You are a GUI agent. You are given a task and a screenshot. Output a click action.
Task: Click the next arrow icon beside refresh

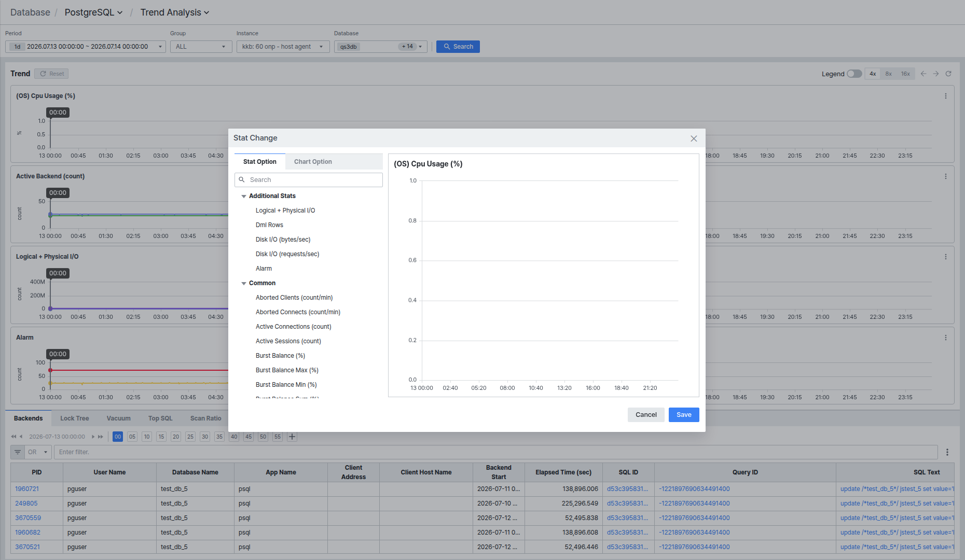tap(936, 74)
